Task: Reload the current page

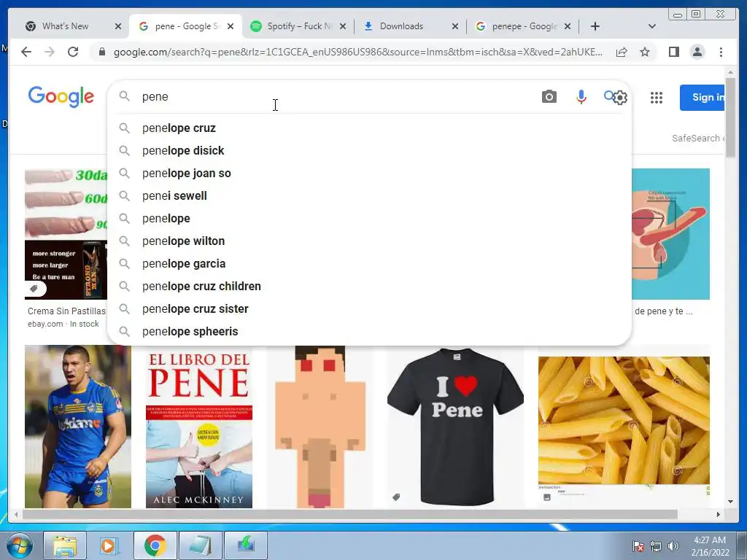Action: click(x=73, y=52)
